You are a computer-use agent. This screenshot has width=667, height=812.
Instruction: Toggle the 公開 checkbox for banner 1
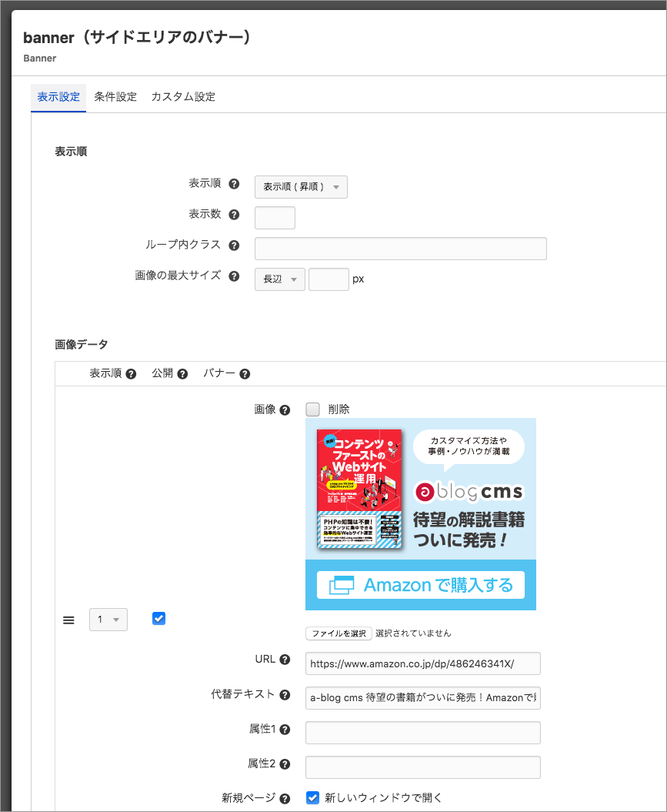[x=159, y=618]
